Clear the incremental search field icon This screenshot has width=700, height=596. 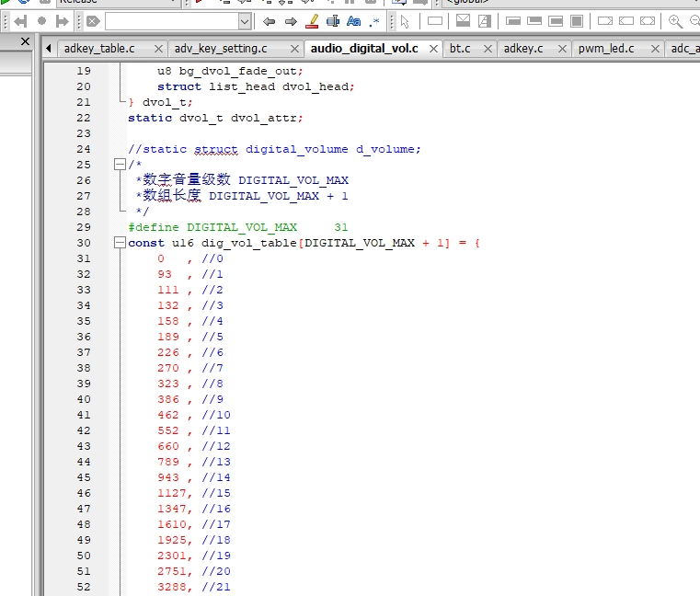[x=93, y=21]
